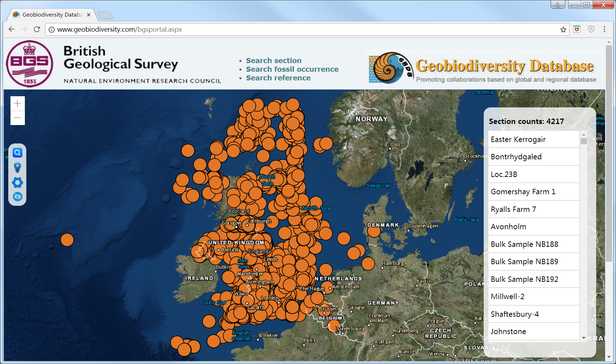This screenshot has width=616, height=364.
Task: Open the red Pocket extension icon
Action: [577, 29]
